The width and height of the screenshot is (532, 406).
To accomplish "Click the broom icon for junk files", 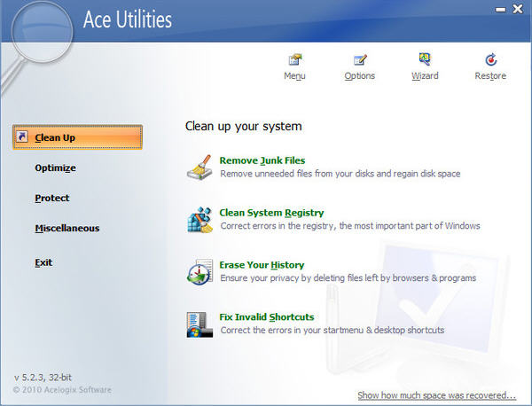I will 199,168.
